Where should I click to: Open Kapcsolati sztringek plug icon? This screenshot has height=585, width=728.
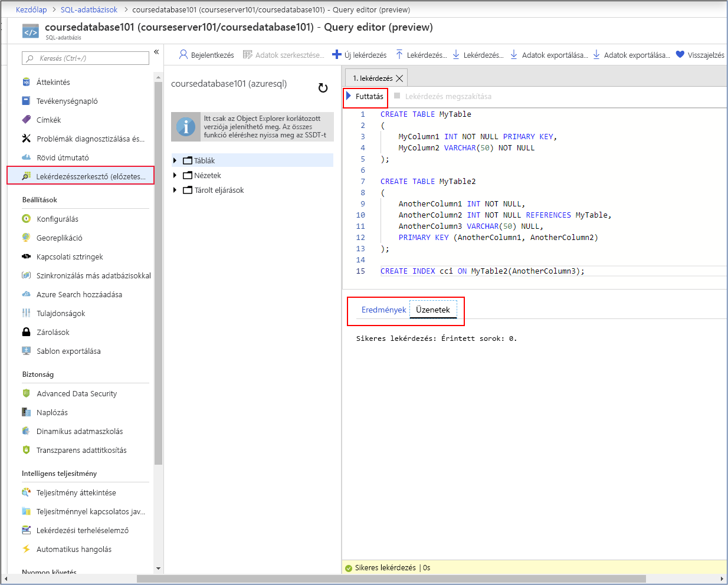[x=26, y=257]
